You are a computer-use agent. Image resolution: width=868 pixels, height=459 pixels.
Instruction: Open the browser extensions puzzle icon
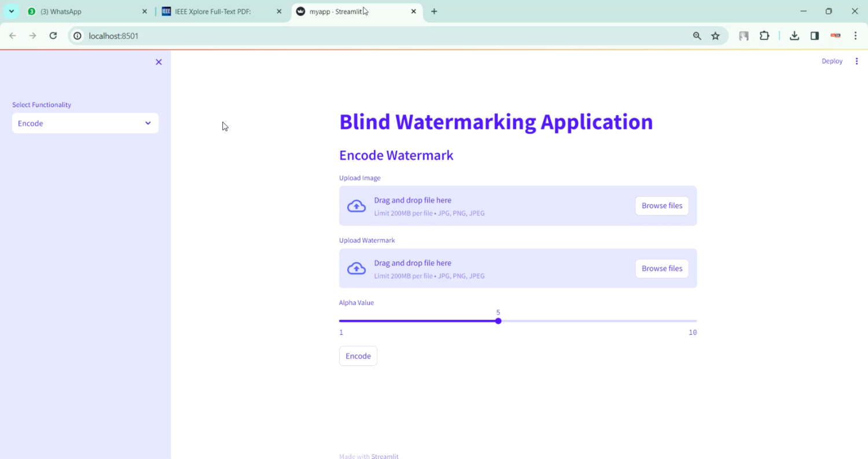764,36
